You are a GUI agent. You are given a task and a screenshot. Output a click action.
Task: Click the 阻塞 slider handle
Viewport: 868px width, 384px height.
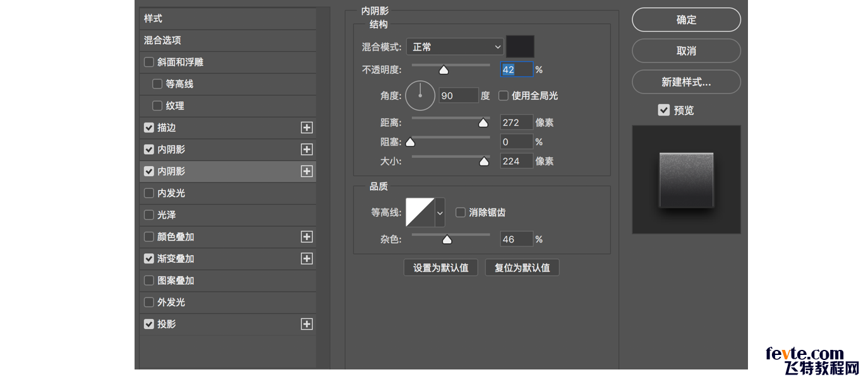410,142
